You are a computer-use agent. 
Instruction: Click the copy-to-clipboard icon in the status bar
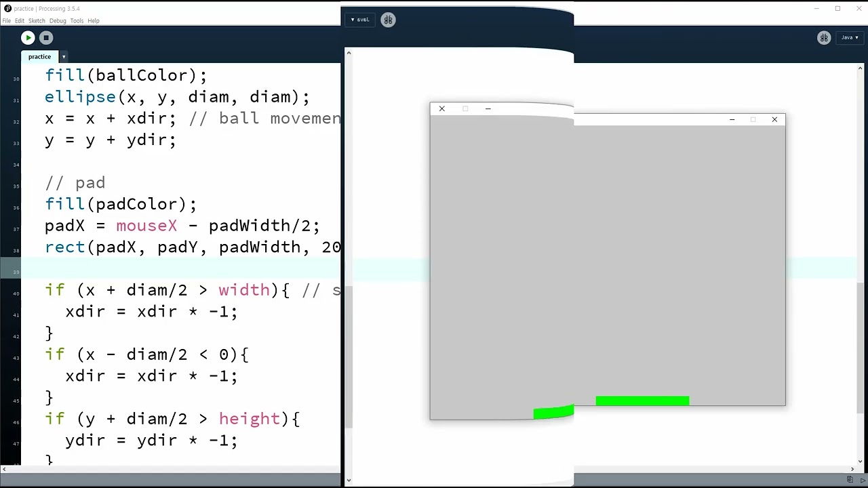point(850,479)
